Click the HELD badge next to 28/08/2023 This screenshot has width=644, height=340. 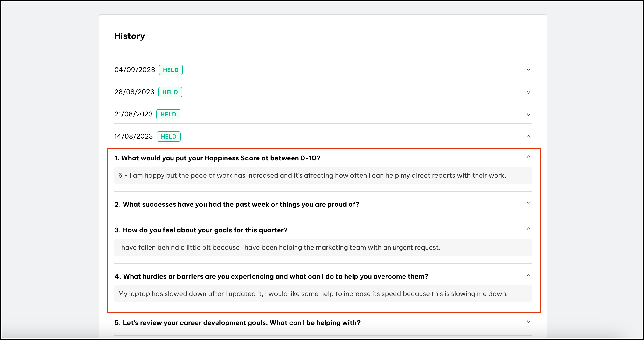click(170, 92)
